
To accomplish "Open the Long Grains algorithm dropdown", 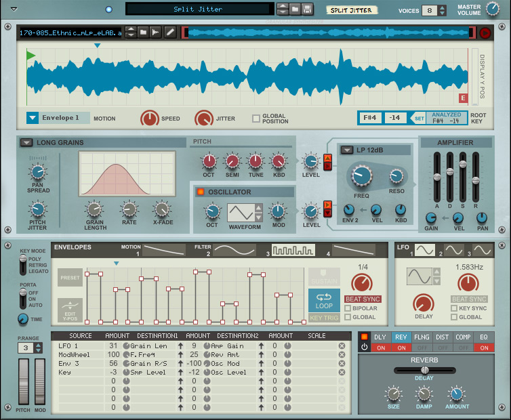I will click(26, 142).
